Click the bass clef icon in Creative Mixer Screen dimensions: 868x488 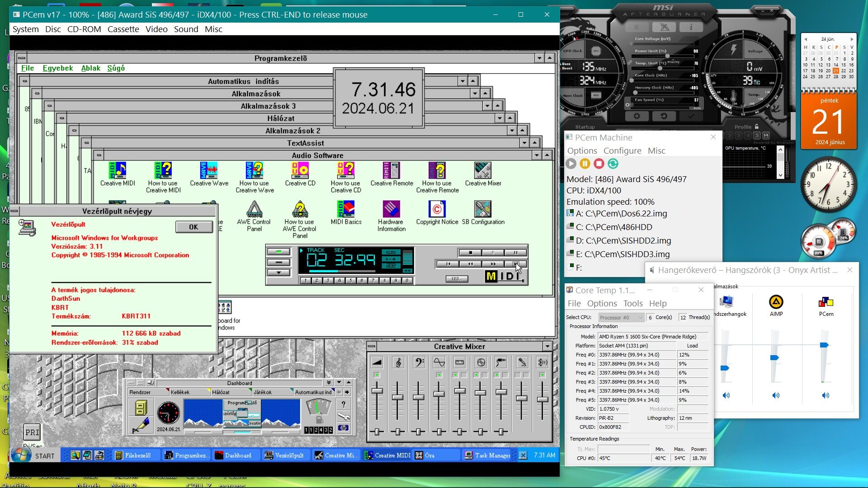coord(419,362)
